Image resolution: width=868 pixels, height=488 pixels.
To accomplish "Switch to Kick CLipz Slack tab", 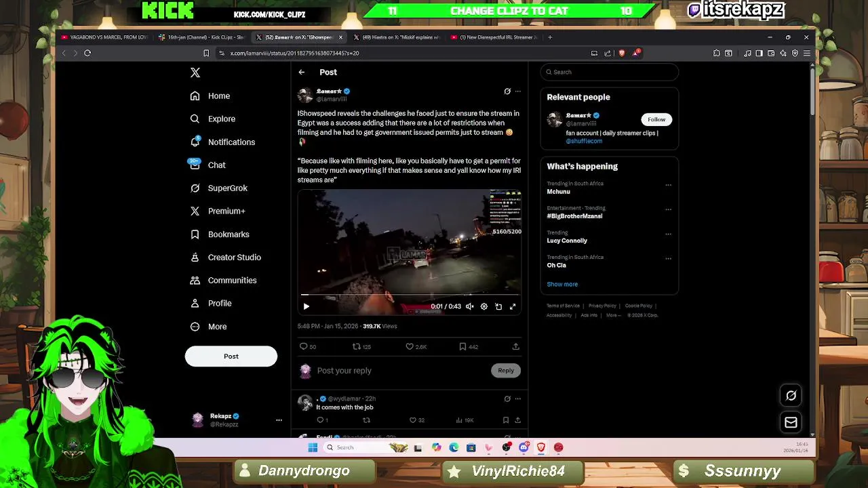I will 201,37.
